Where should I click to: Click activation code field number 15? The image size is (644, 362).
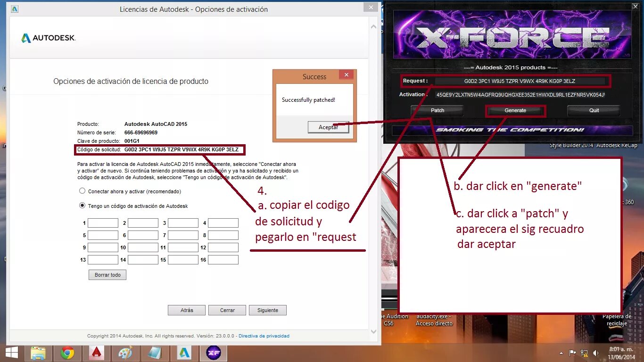183,260
